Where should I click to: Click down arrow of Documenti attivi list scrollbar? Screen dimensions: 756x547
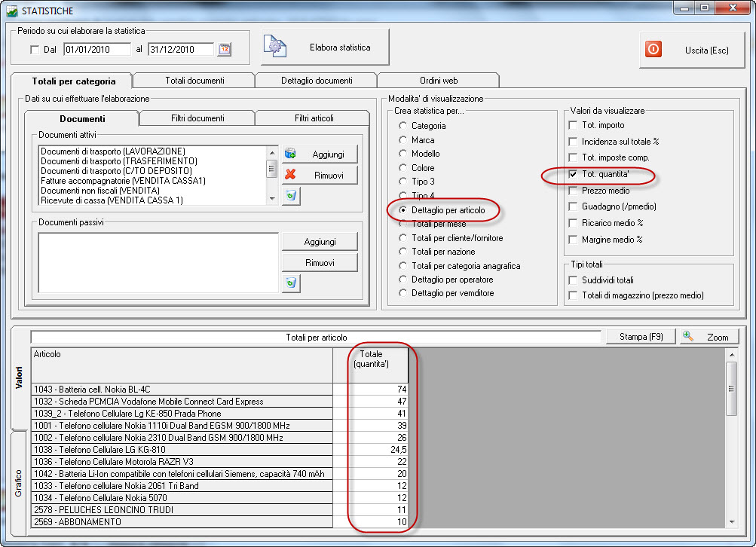(x=272, y=199)
